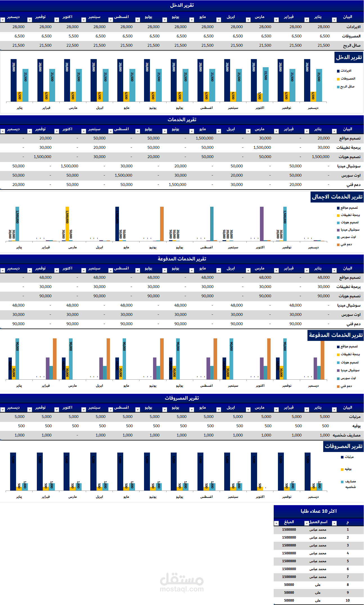Open the اسم العميل column filter arrow
The image size is (364, 605).
click(307, 523)
